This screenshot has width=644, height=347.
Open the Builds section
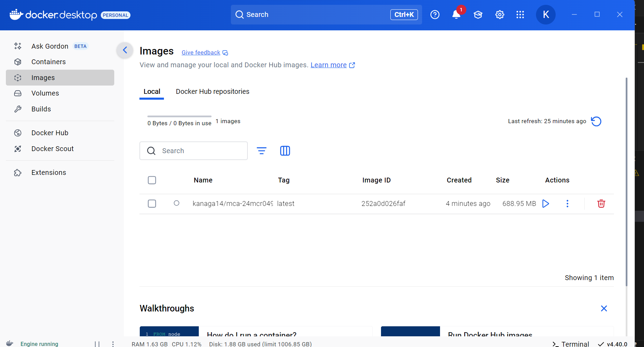(60, 109)
